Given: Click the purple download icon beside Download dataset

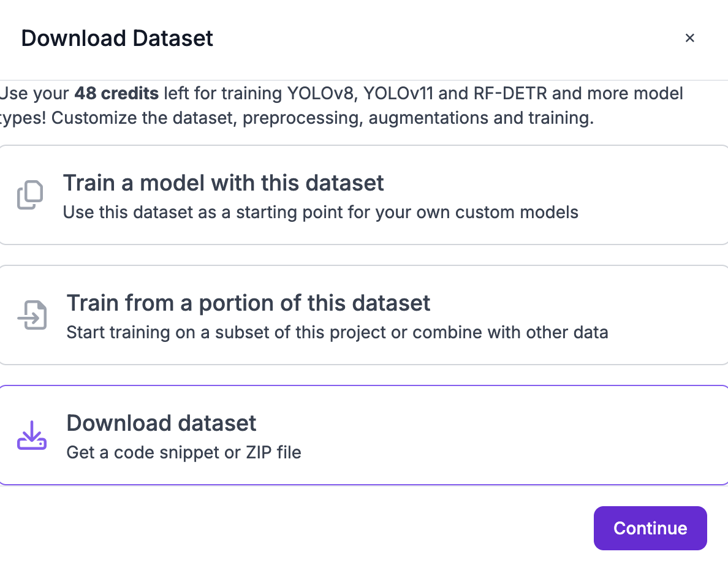Looking at the screenshot, I should click(32, 434).
